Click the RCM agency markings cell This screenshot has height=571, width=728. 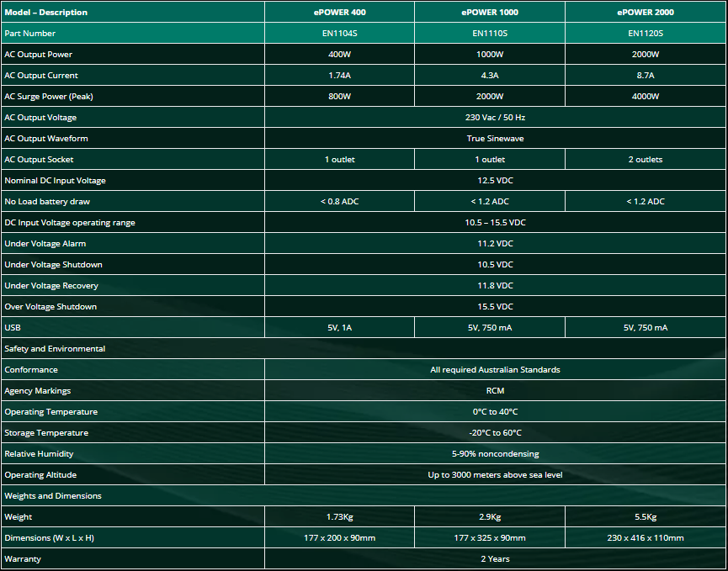pos(495,390)
